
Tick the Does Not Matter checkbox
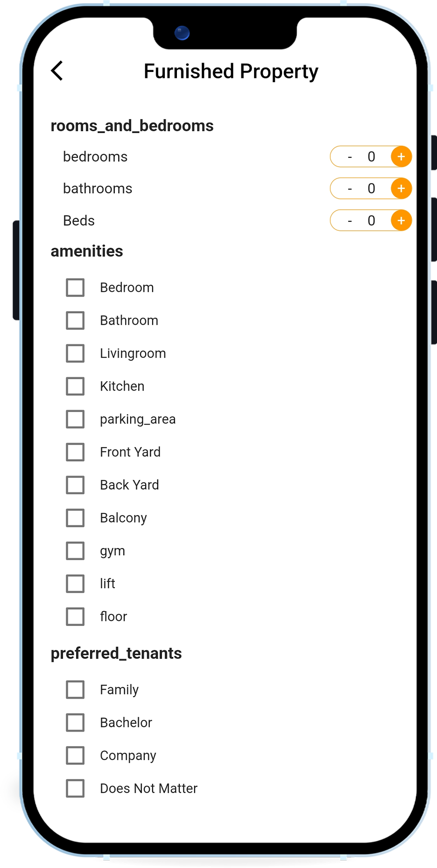[75, 789]
